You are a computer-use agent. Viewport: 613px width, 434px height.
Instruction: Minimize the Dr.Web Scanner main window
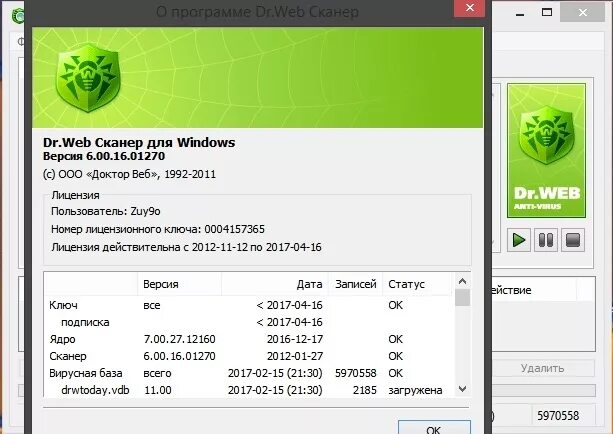520,13
